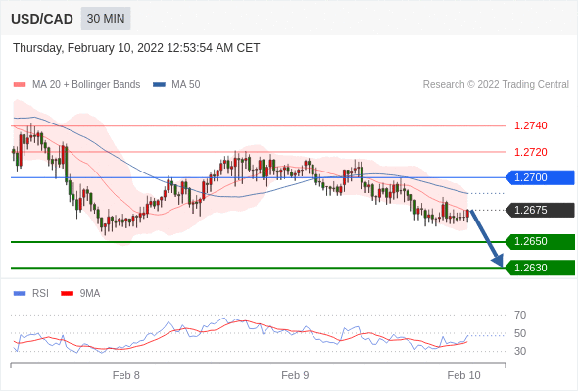Click the blue MA 50 color swatch
The height and width of the screenshot is (392, 578).
[x=160, y=85]
